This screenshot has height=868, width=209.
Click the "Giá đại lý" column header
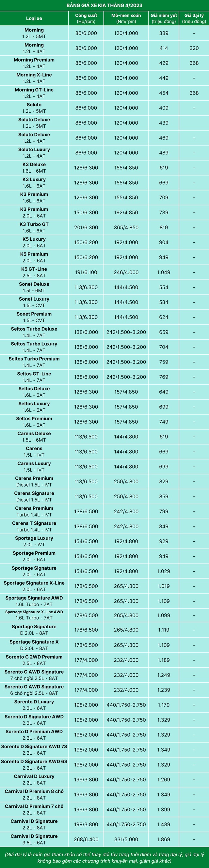pos(194,18)
